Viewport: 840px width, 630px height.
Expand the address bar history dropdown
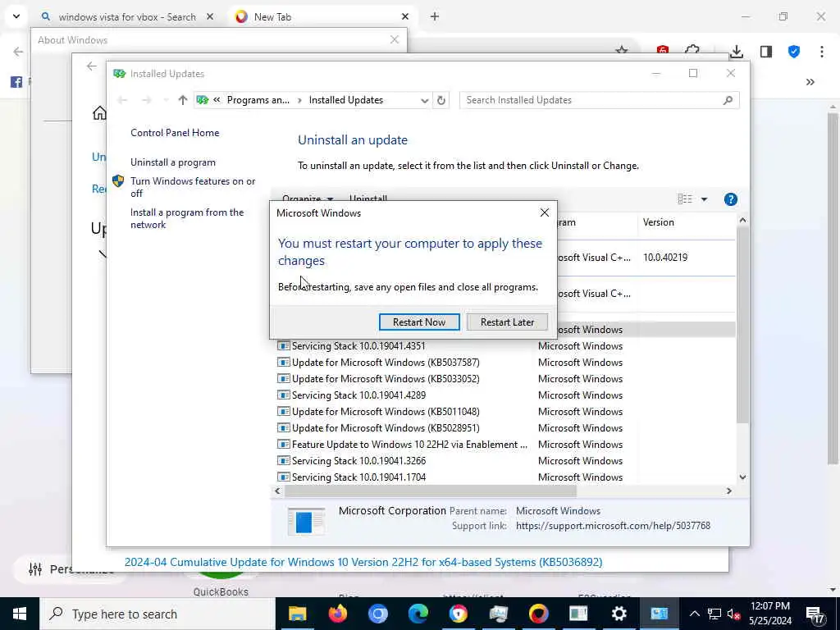coord(424,100)
